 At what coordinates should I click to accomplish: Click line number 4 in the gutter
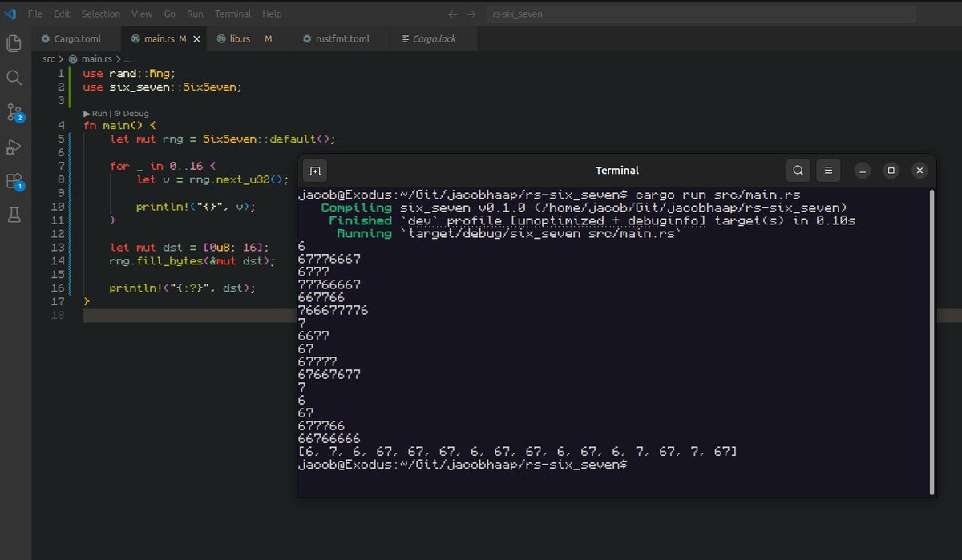(62, 126)
